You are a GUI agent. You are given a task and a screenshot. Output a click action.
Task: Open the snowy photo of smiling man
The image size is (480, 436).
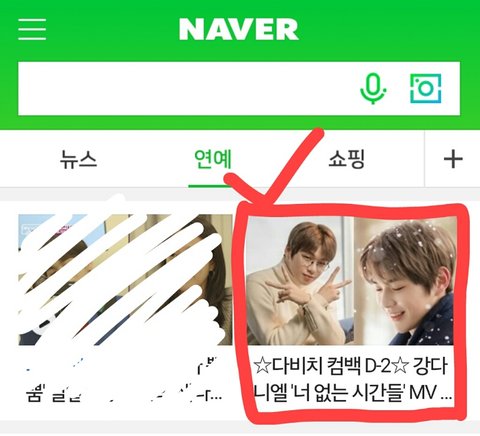(405, 281)
